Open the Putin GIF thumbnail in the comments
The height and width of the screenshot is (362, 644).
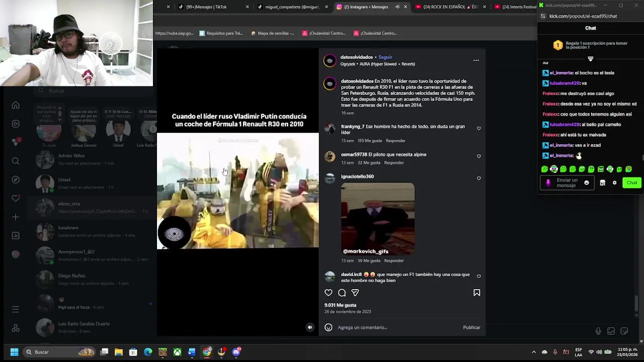(x=378, y=219)
